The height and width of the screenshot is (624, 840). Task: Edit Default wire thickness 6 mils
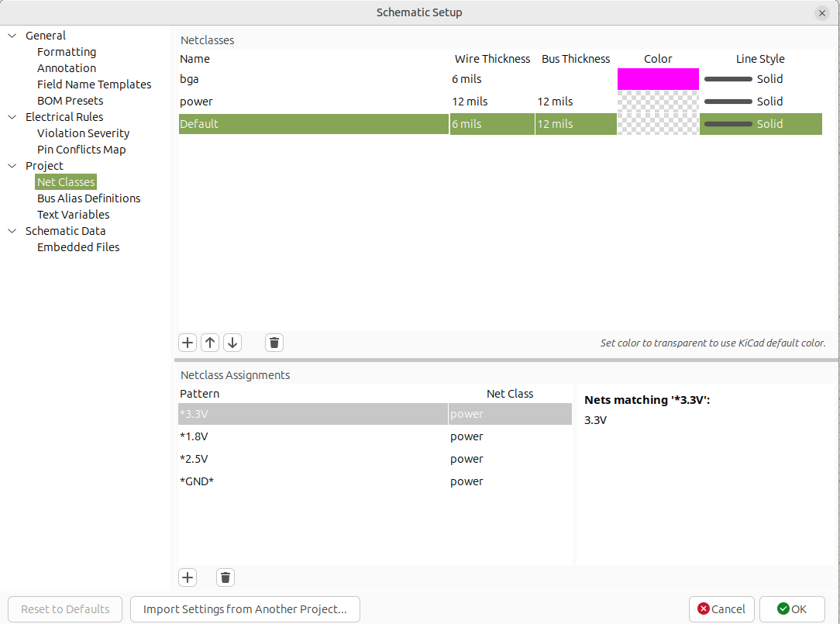pos(492,124)
